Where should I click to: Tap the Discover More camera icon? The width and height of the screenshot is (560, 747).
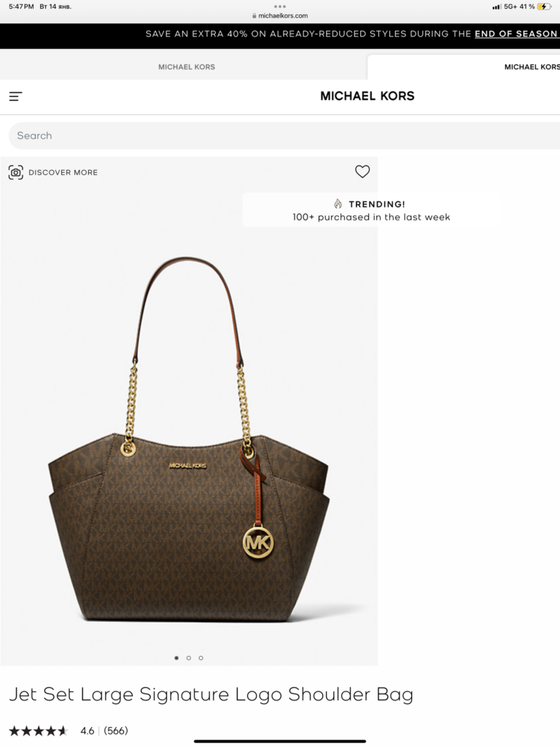point(16,172)
